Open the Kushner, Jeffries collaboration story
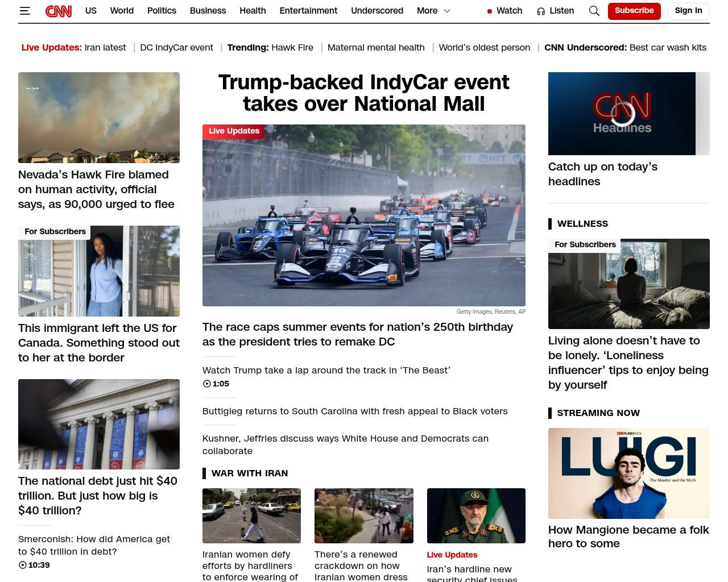 (x=345, y=445)
